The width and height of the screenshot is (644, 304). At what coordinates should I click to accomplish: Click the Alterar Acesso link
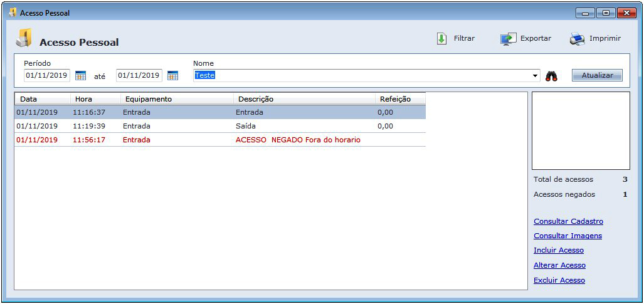(x=559, y=265)
